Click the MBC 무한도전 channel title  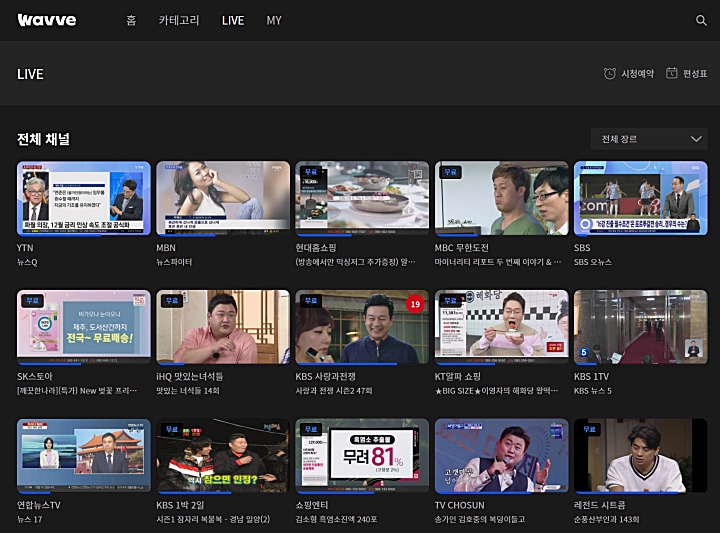click(461, 248)
